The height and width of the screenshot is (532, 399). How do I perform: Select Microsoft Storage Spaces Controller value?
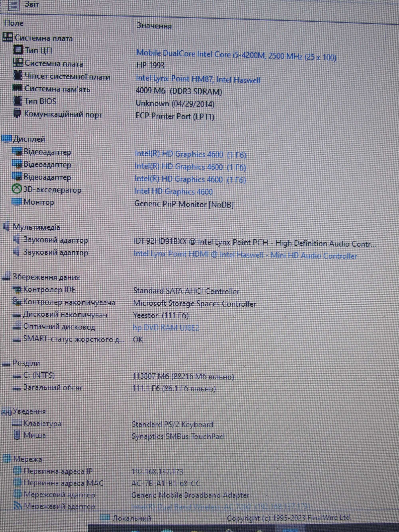click(195, 304)
